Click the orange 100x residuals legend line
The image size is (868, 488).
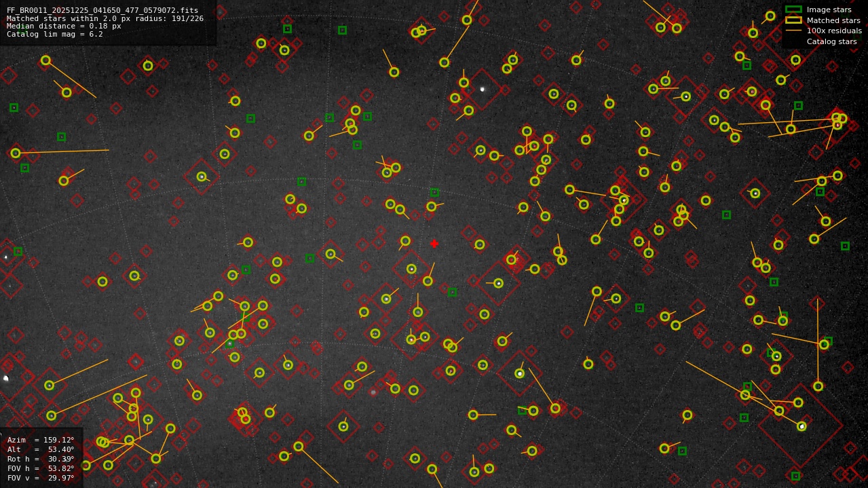pyautogui.click(x=793, y=31)
